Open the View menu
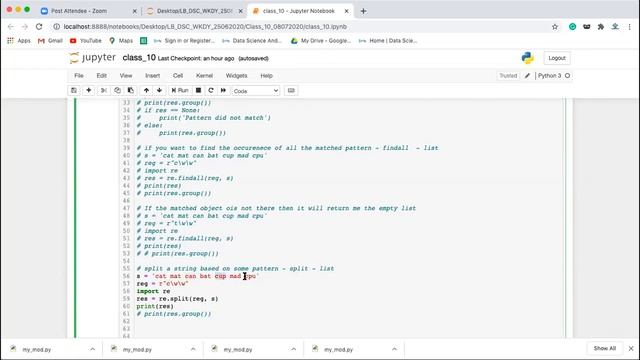This screenshot has height=360, width=640. [126, 76]
